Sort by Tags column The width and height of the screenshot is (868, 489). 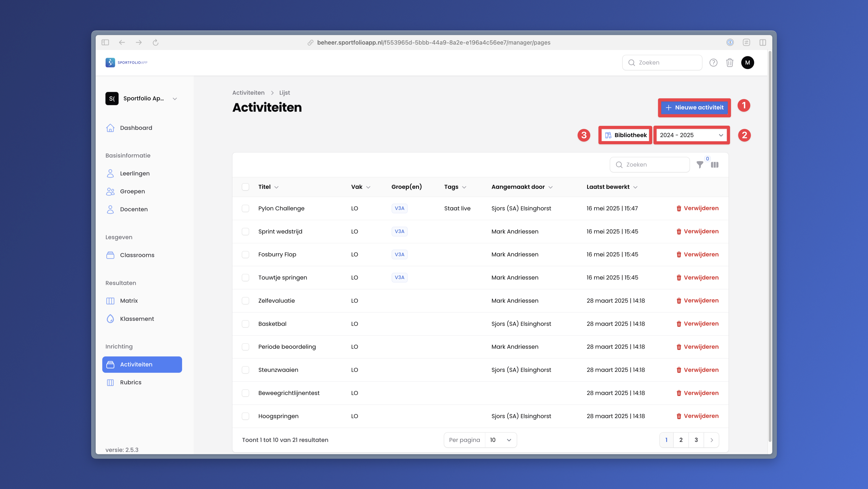(x=455, y=187)
